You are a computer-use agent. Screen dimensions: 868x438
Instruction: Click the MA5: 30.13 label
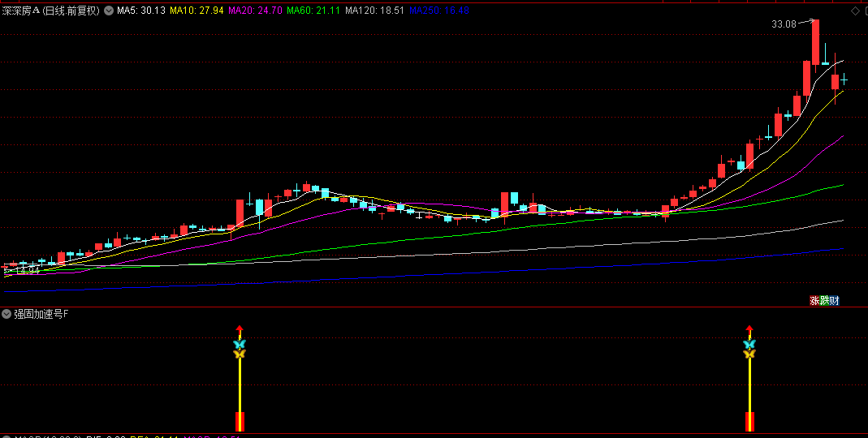pos(141,11)
